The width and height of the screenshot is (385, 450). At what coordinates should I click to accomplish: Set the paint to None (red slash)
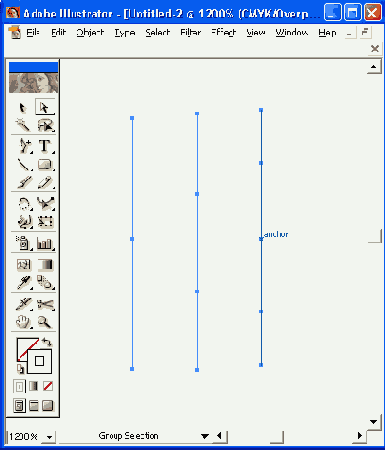(48, 386)
